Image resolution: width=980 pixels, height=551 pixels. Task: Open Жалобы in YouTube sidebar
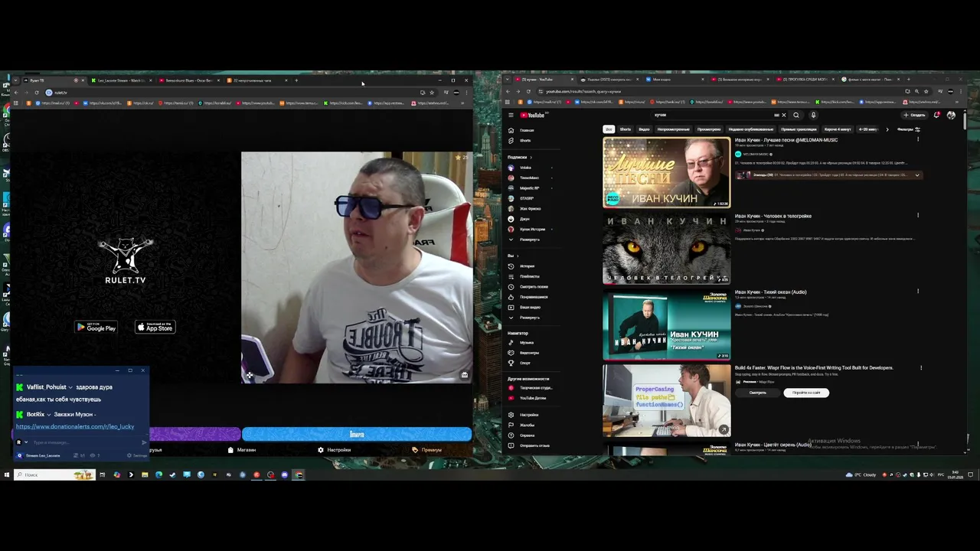click(528, 425)
